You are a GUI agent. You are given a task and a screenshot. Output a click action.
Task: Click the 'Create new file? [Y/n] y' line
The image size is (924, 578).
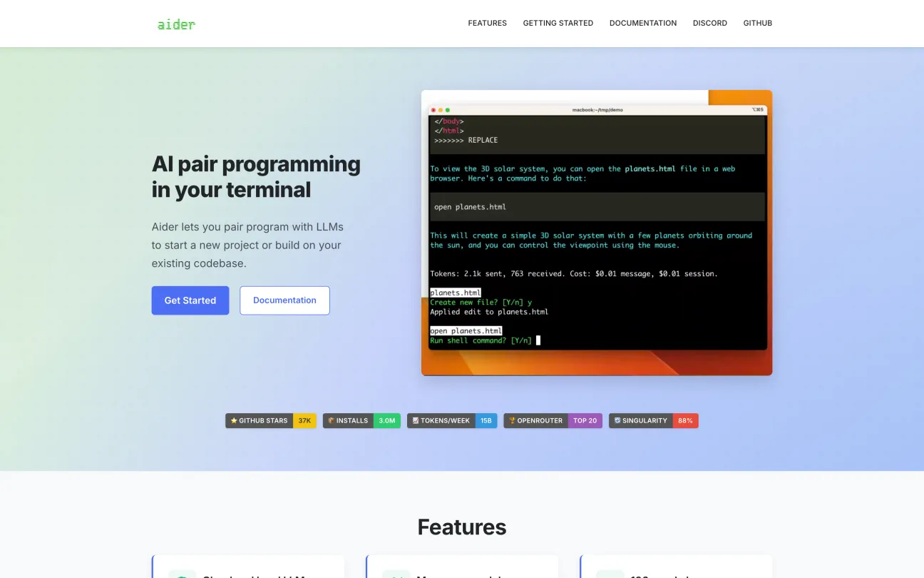click(x=481, y=303)
